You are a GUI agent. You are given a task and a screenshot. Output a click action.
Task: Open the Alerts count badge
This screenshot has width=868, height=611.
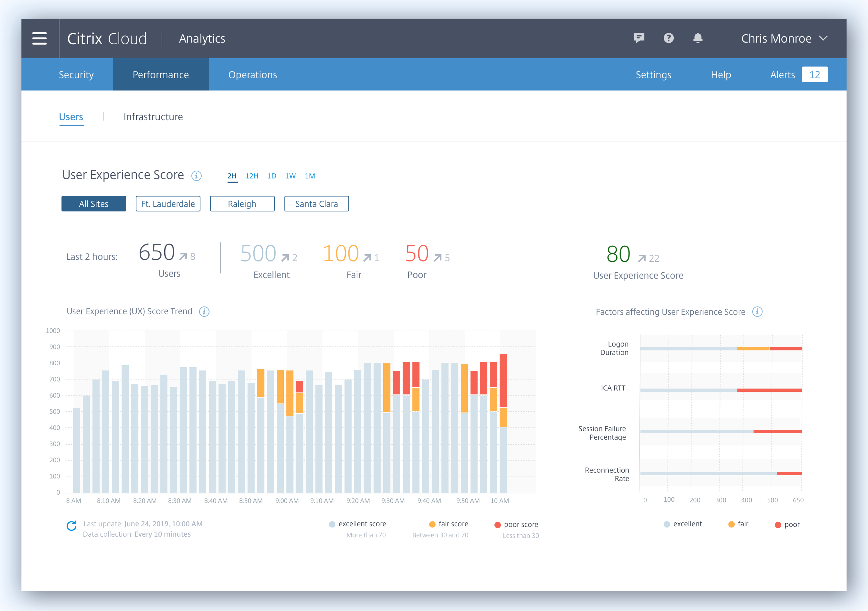(x=814, y=74)
